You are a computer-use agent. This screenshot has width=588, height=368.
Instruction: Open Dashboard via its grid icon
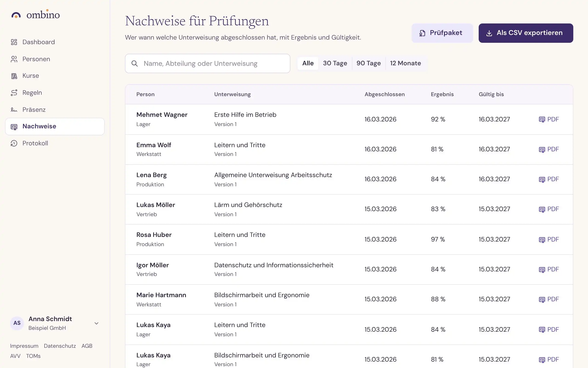pos(14,42)
